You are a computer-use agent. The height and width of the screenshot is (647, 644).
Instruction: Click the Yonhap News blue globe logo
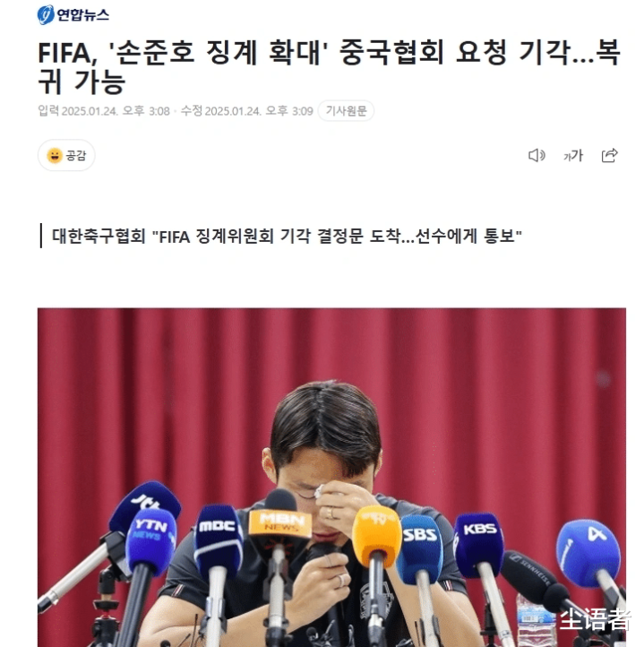[46, 15]
